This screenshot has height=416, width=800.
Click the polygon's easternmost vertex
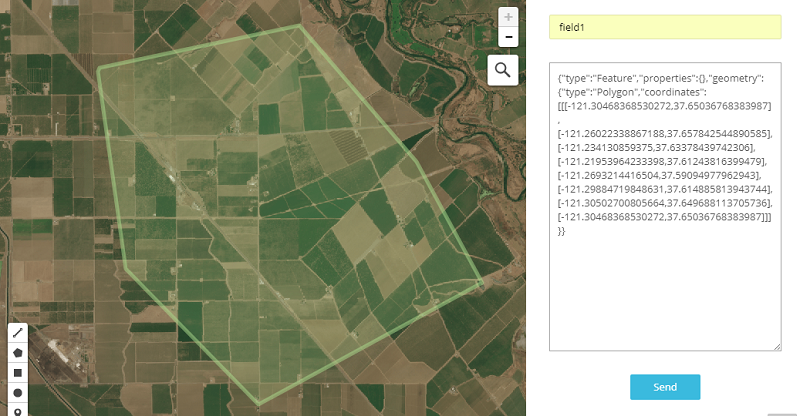tap(482, 283)
